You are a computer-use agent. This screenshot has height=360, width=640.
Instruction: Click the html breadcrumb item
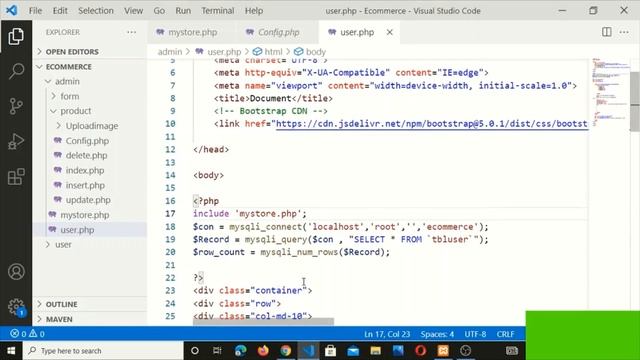tap(268, 52)
